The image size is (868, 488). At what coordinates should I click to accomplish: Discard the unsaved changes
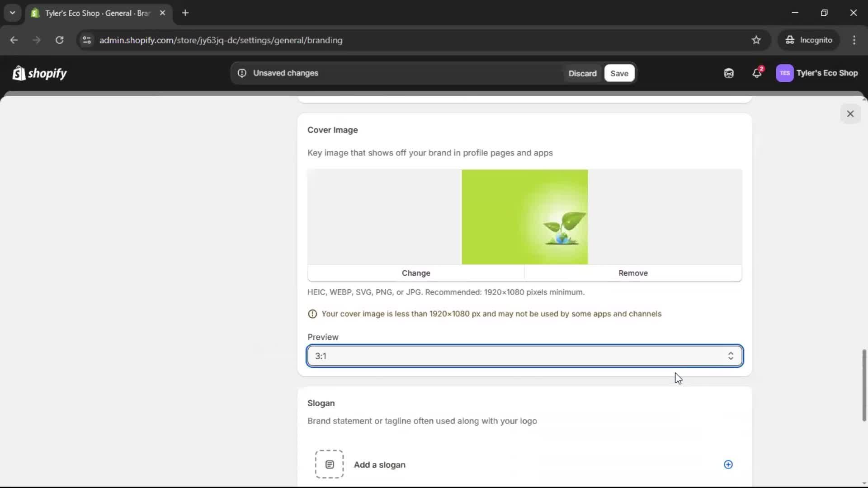pos(582,73)
